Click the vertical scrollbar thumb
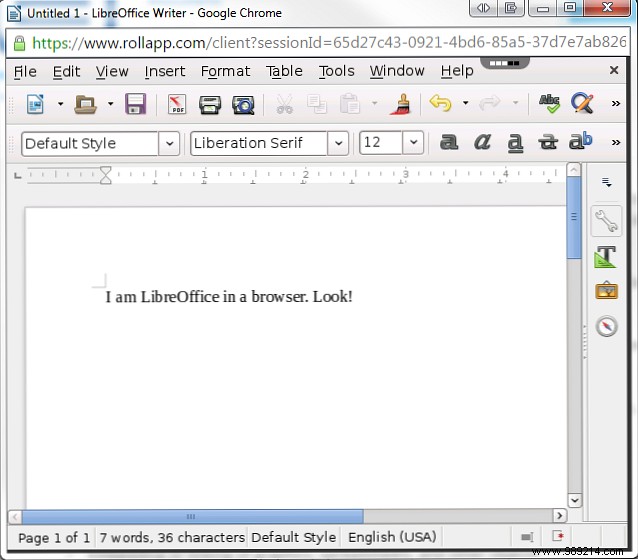 pyautogui.click(x=574, y=217)
